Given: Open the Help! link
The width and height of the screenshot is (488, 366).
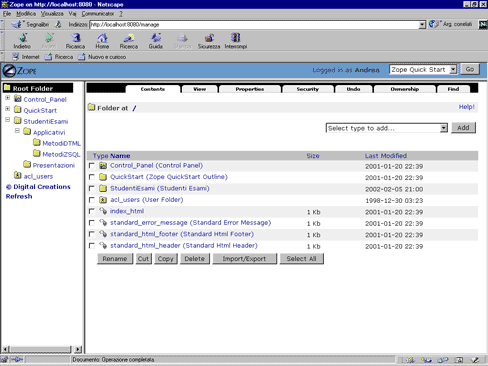Looking at the screenshot, I should [466, 107].
